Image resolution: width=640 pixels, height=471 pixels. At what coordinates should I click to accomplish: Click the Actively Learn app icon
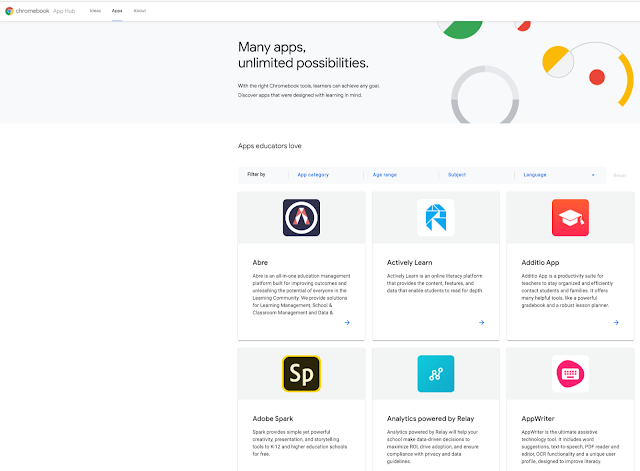[435, 217]
